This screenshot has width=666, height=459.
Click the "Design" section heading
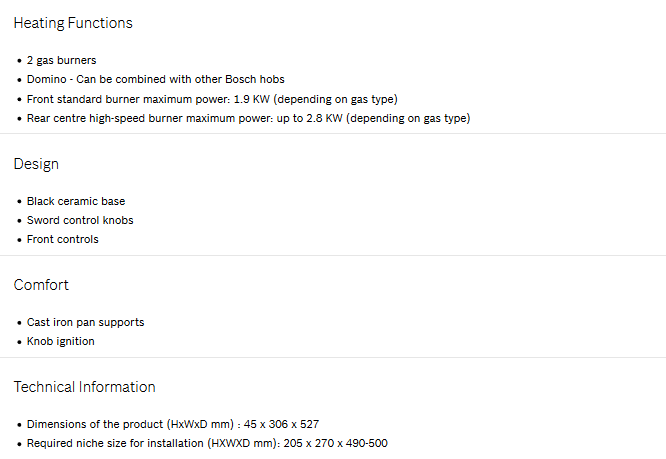coord(36,164)
